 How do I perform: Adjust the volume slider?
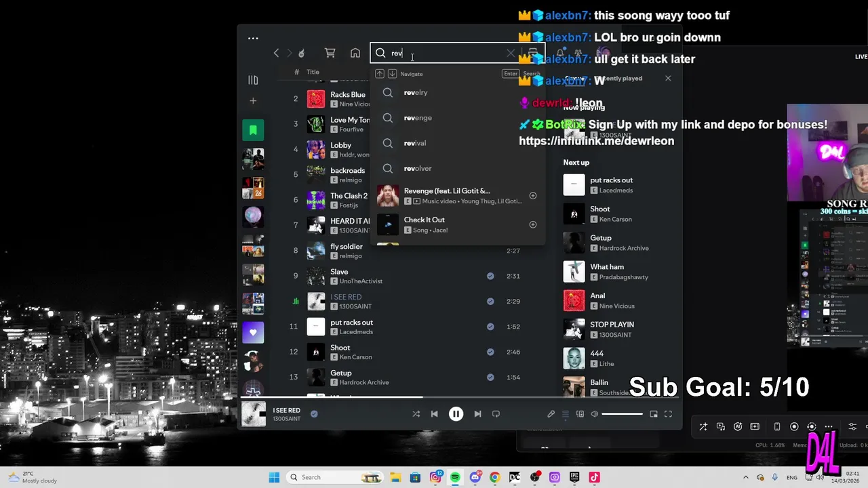click(x=622, y=414)
